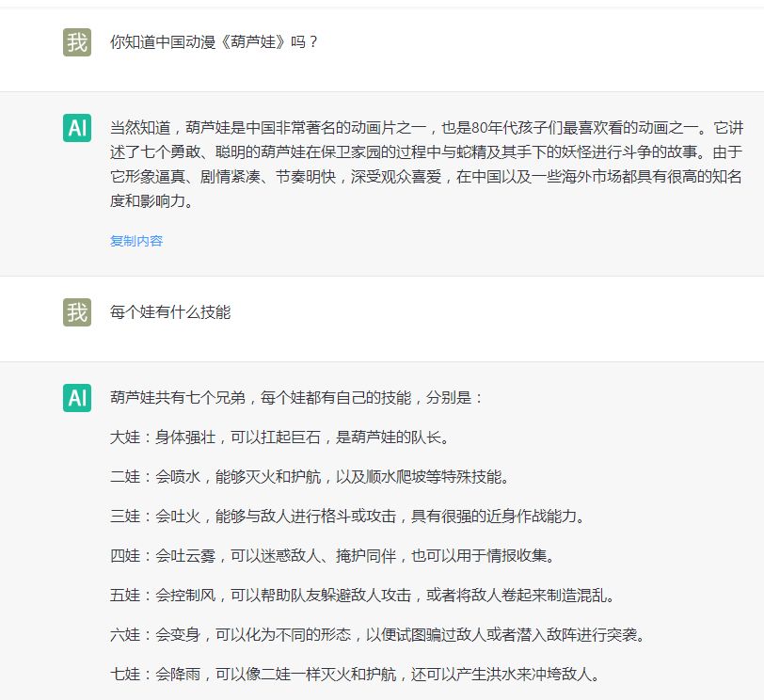Click the 二娃：会喷水 line
The width and height of the screenshot is (764, 700).
tap(310, 476)
